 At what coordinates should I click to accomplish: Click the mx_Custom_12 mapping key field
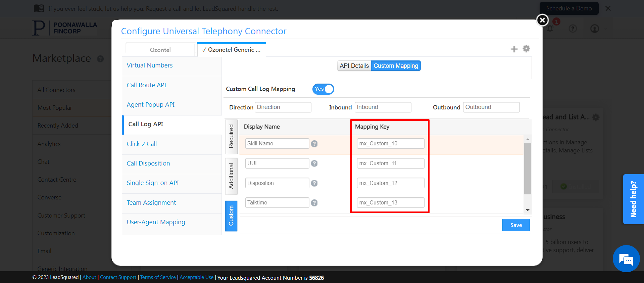click(x=391, y=183)
